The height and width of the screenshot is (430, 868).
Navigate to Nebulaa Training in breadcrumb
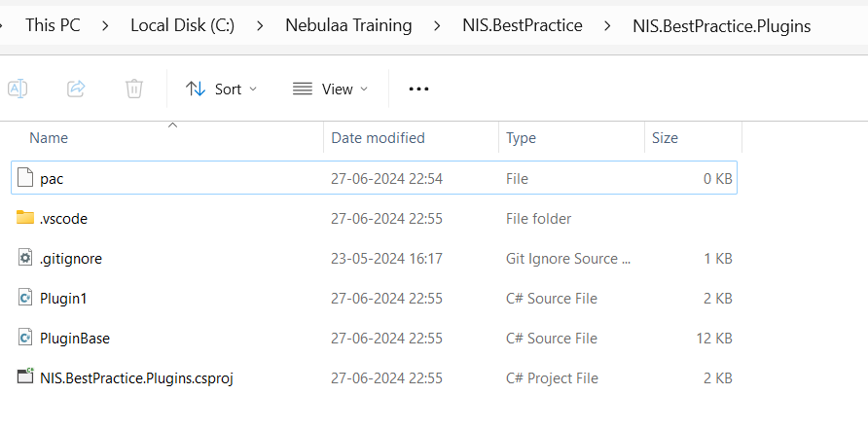[348, 25]
